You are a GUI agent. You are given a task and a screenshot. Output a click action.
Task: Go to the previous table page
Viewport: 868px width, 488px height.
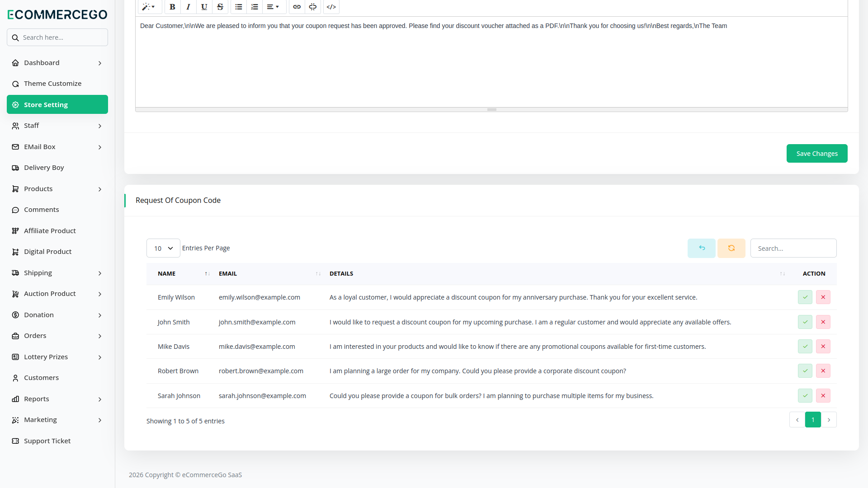click(797, 420)
